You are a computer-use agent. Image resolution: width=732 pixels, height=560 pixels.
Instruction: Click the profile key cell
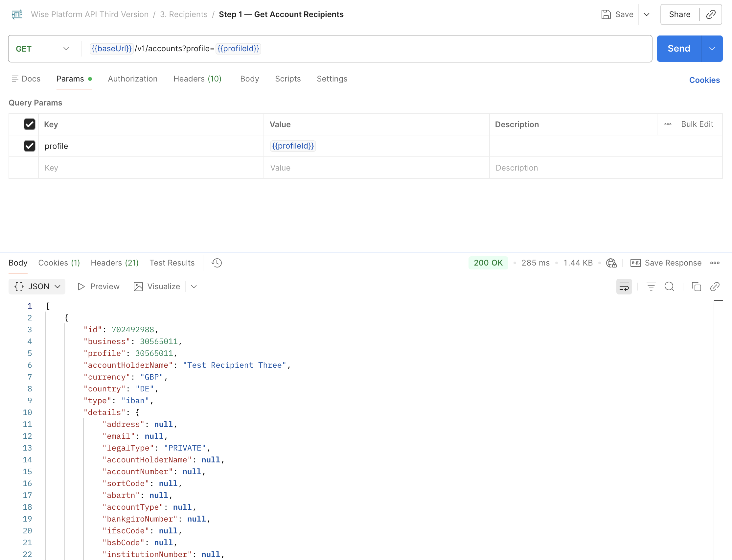151,146
